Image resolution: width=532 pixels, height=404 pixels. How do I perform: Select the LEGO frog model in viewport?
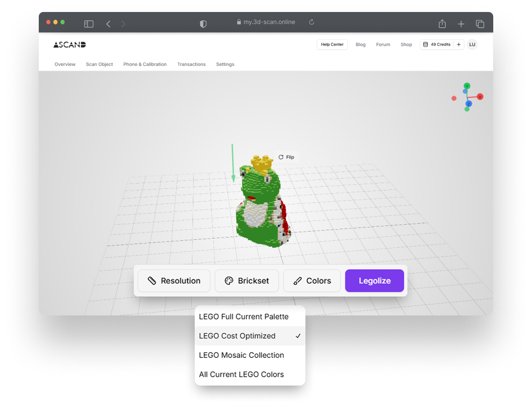(263, 202)
